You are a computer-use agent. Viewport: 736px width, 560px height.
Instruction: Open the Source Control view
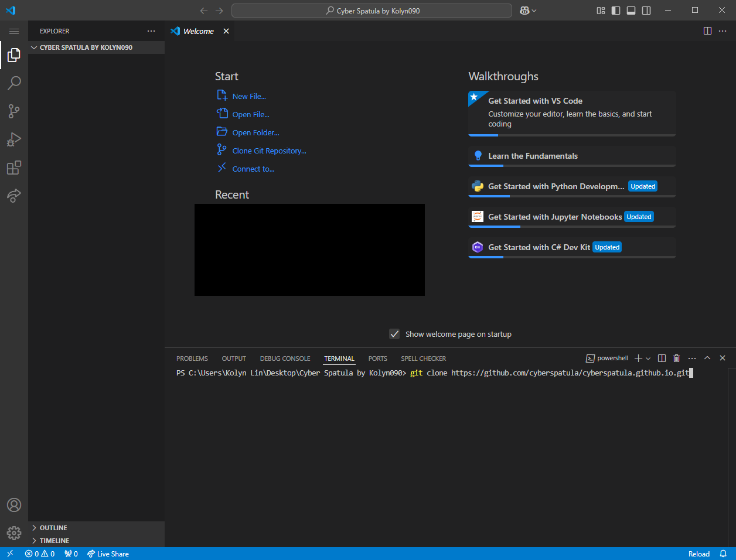(x=14, y=111)
